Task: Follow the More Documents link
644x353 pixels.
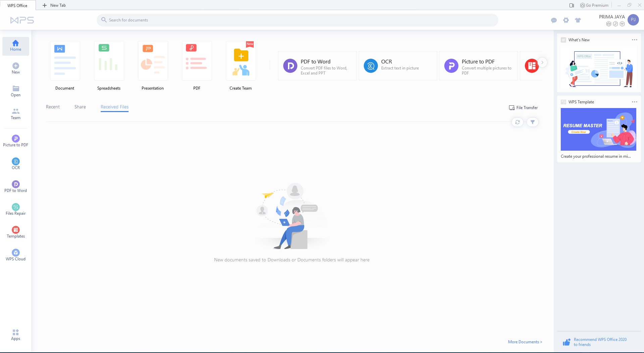Action: [x=525, y=342]
